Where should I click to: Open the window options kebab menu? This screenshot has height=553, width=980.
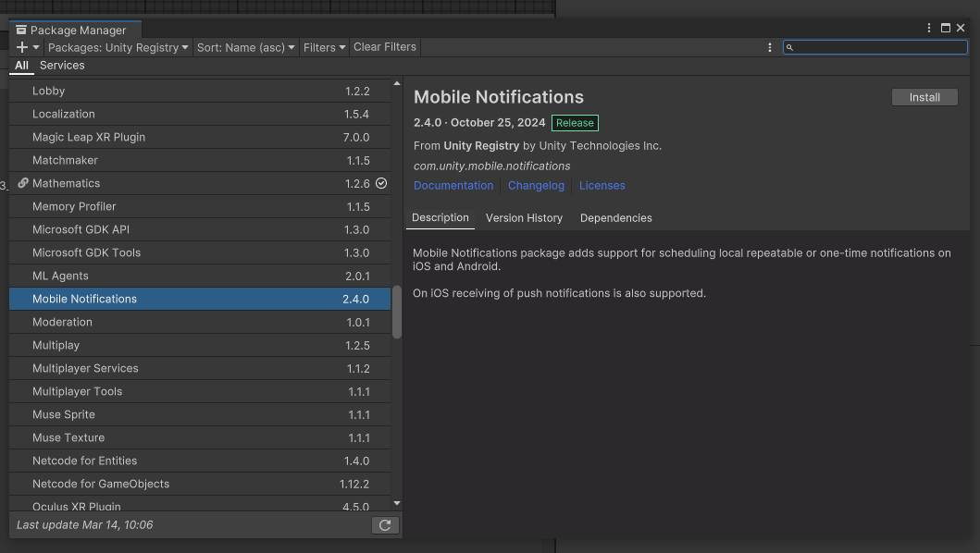coord(929,28)
